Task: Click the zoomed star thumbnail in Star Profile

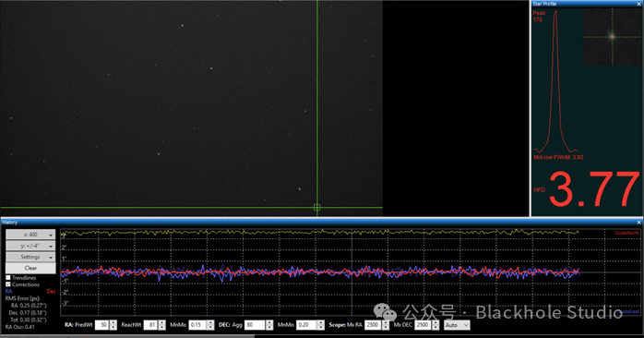Action: [612, 37]
